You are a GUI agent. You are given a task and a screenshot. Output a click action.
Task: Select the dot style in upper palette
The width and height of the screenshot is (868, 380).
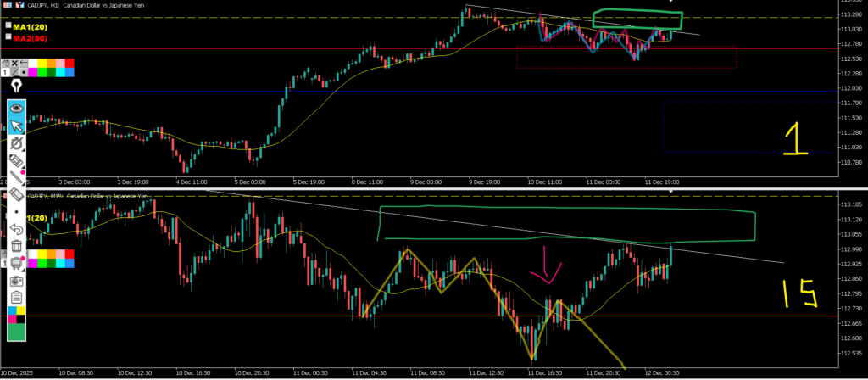coord(24,72)
